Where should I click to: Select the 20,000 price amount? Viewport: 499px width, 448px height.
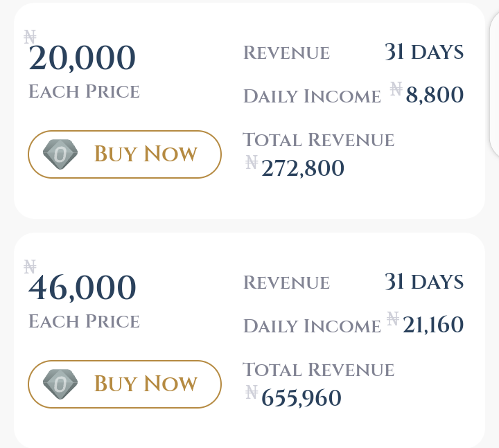click(82, 58)
